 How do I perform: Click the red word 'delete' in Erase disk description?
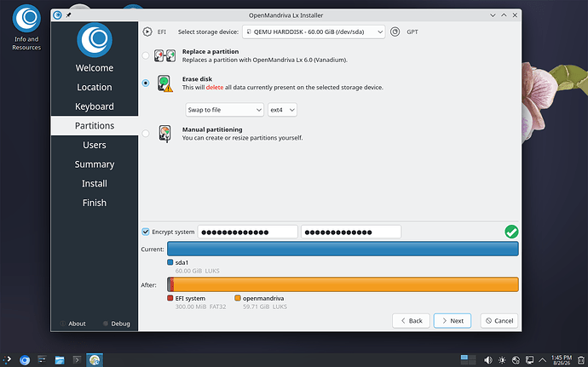[215, 88]
